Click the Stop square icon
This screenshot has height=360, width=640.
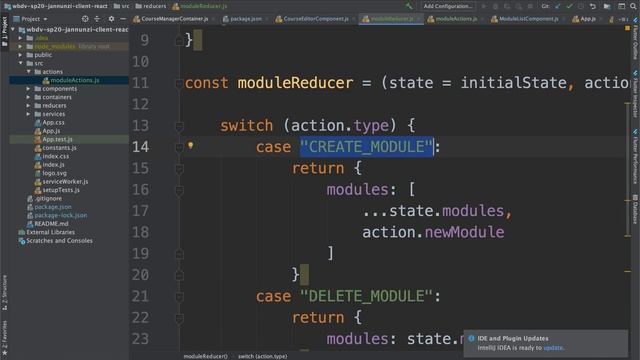coord(530,7)
